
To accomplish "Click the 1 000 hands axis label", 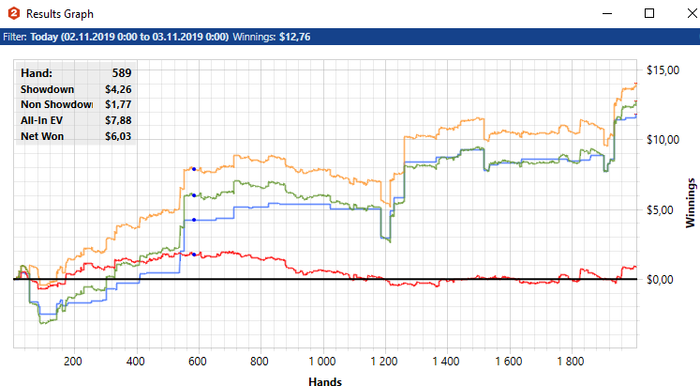I will coord(322,361).
